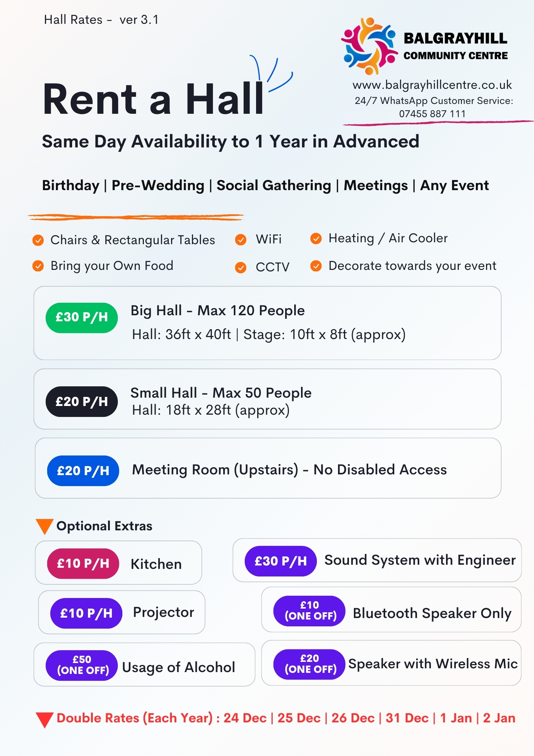Click the orange triangle beside Optional Extras

click(x=44, y=526)
